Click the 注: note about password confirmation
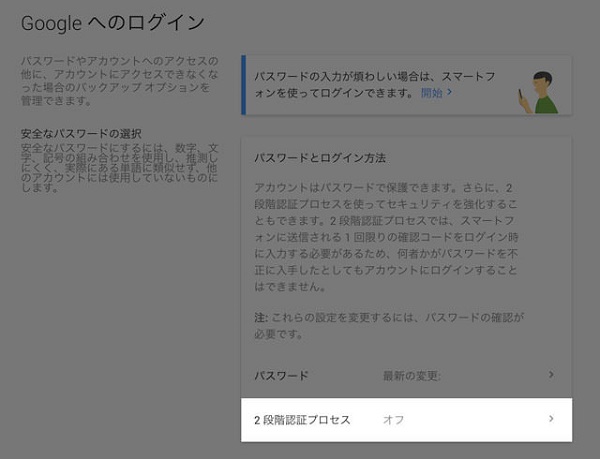This screenshot has width=600, height=459. [389, 326]
